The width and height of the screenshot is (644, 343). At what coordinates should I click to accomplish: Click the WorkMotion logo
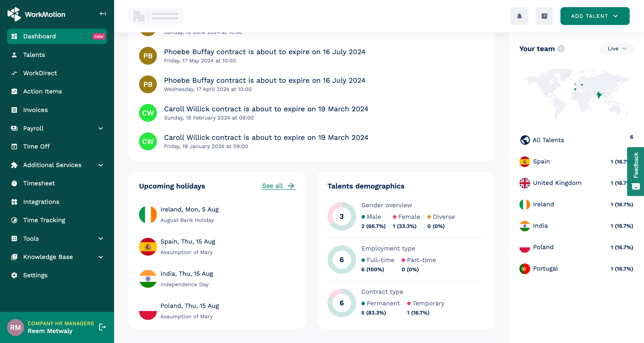[36, 14]
